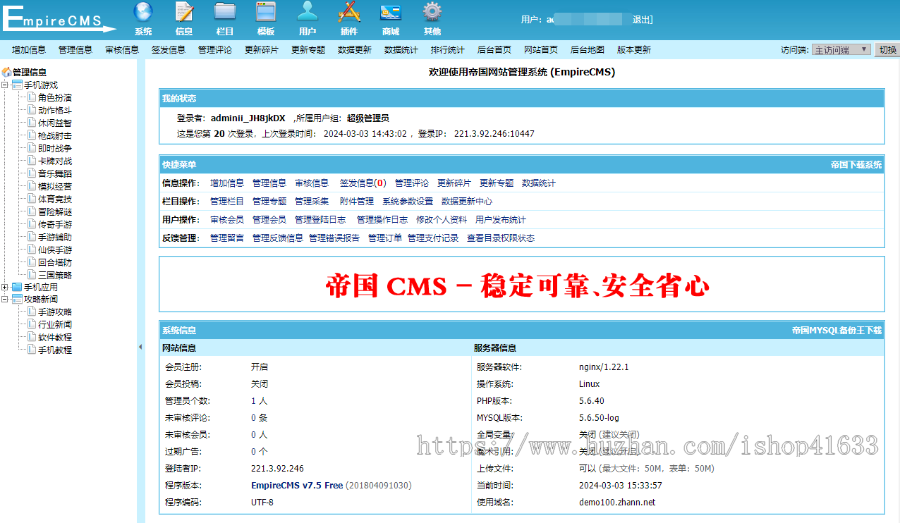
Task: Open 行业新闻 in the column tree
Action: pyautogui.click(x=55, y=324)
